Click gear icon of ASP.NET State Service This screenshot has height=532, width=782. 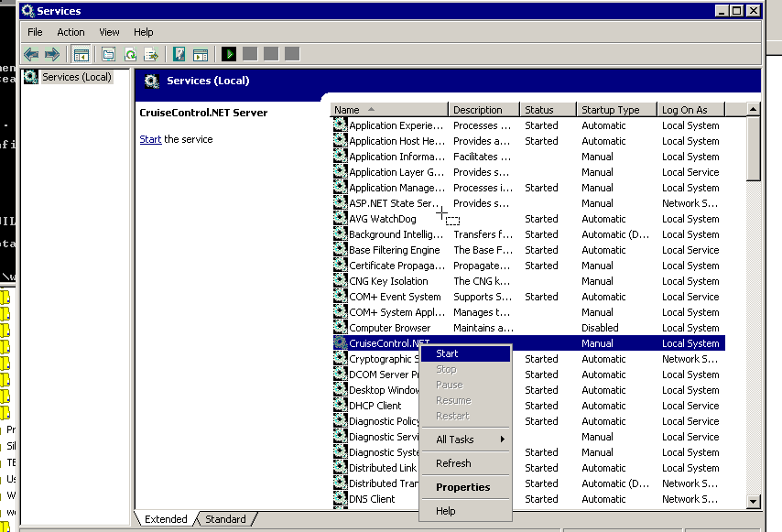coord(340,203)
